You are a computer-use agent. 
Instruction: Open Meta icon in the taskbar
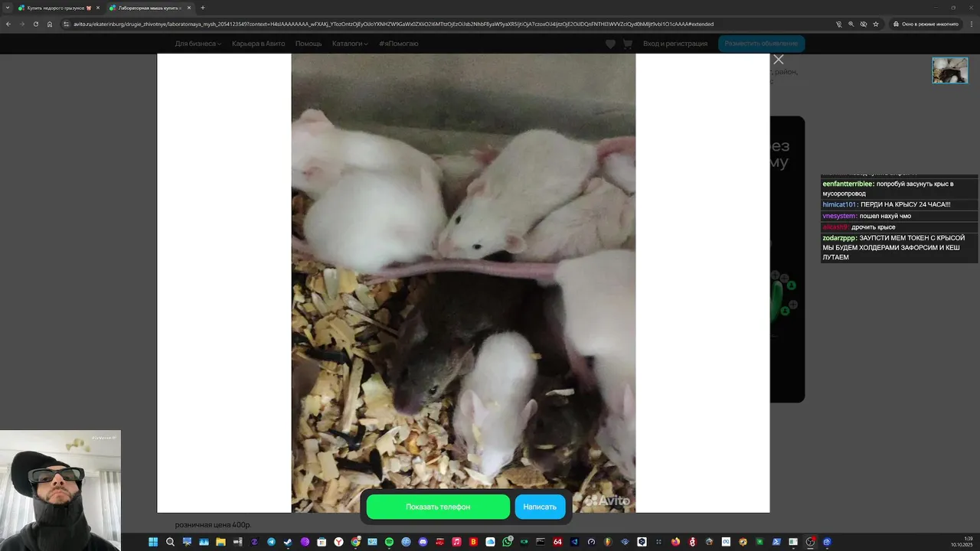[726, 542]
